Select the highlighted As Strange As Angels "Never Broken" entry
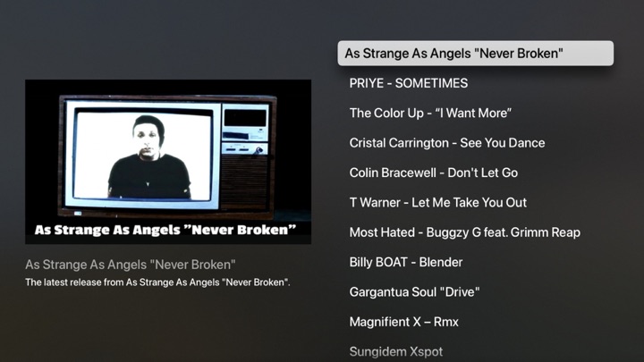The image size is (644, 362). tap(476, 53)
